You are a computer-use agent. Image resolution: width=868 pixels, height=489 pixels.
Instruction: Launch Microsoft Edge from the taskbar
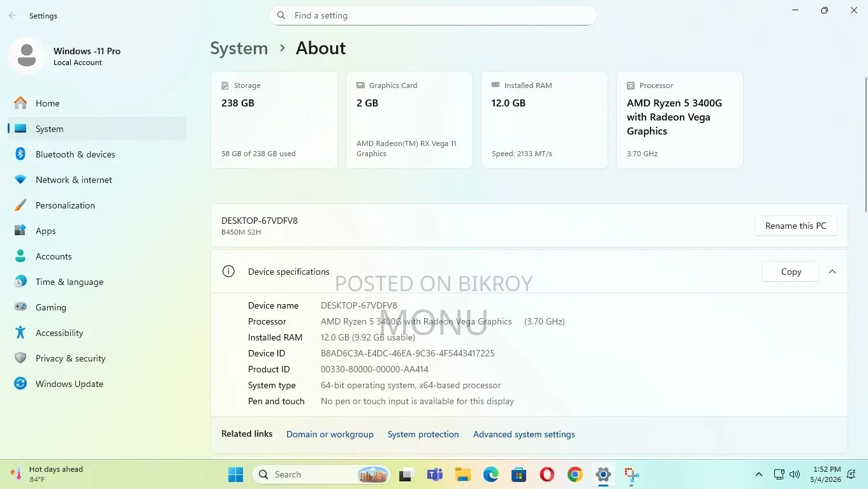491,474
